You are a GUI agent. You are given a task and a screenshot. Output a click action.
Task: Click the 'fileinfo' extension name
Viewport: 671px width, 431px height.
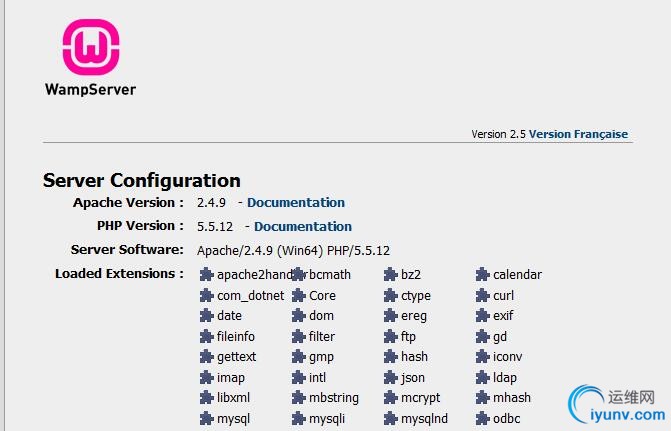tap(236, 336)
